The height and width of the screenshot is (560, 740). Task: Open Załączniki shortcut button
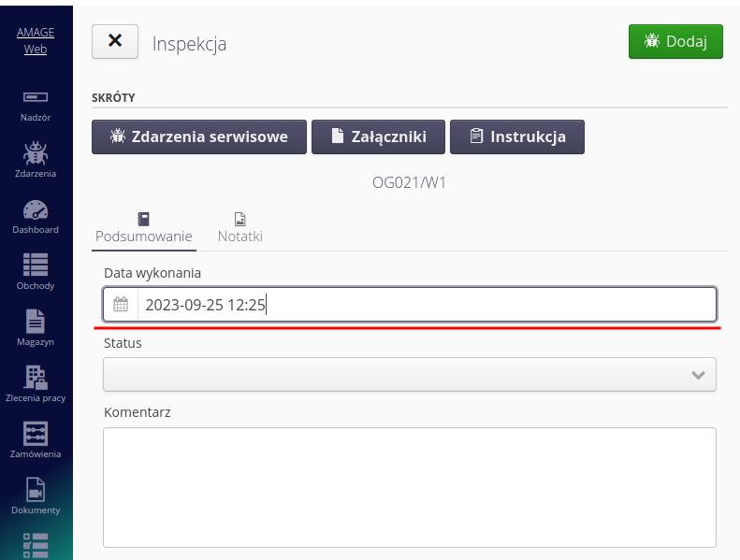[378, 136]
